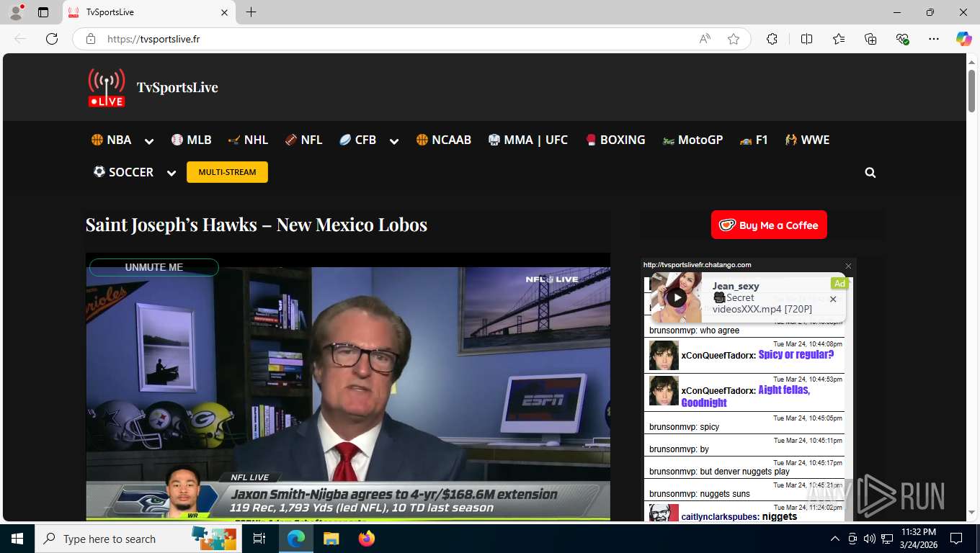Click the yellow MULTI-STREAM button
The width and height of the screenshot is (980, 553).
point(227,172)
